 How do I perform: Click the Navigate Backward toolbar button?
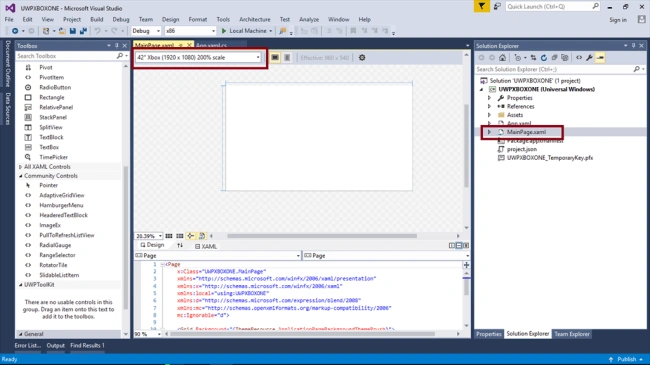(x=15, y=31)
